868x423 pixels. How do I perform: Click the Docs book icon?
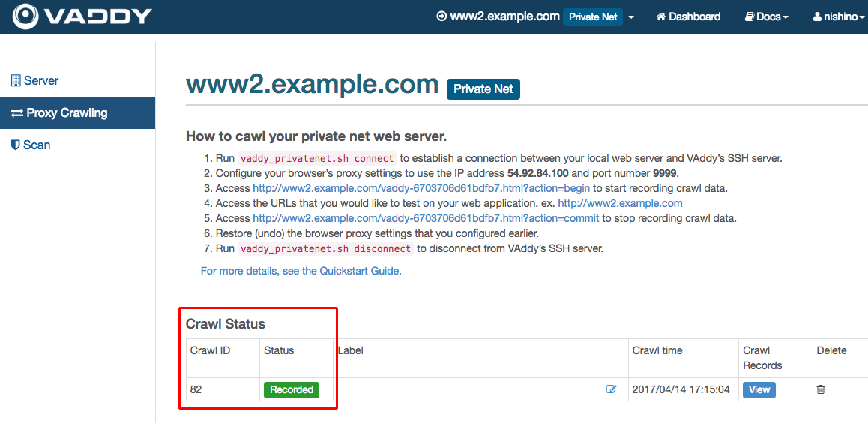click(x=749, y=16)
